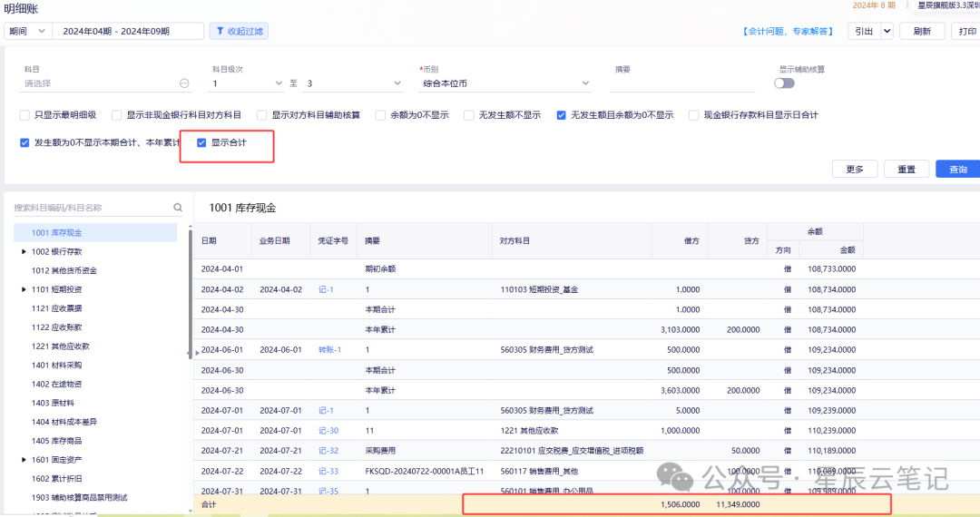Screen dimensions: 980x517
Task: Uncheck 无发生额且余额为0不显示 checkbox
Action: pyautogui.click(x=562, y=115)
